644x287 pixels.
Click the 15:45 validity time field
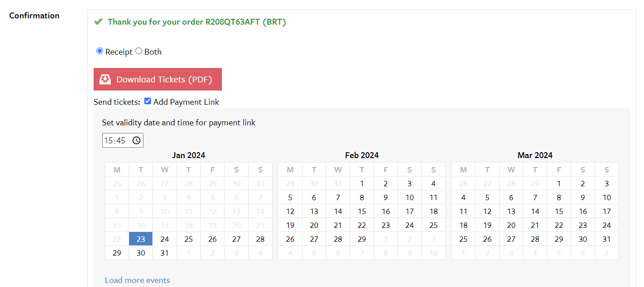click(x=122, y=141)
